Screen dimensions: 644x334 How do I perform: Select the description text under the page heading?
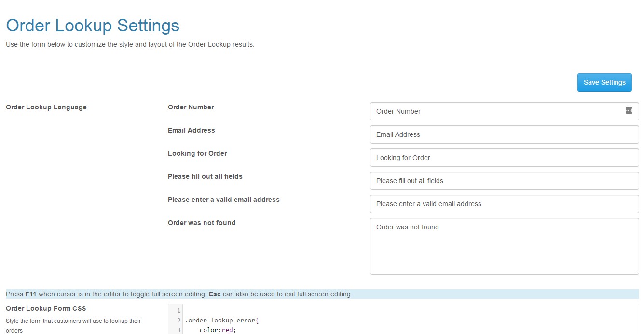(130, 44)
